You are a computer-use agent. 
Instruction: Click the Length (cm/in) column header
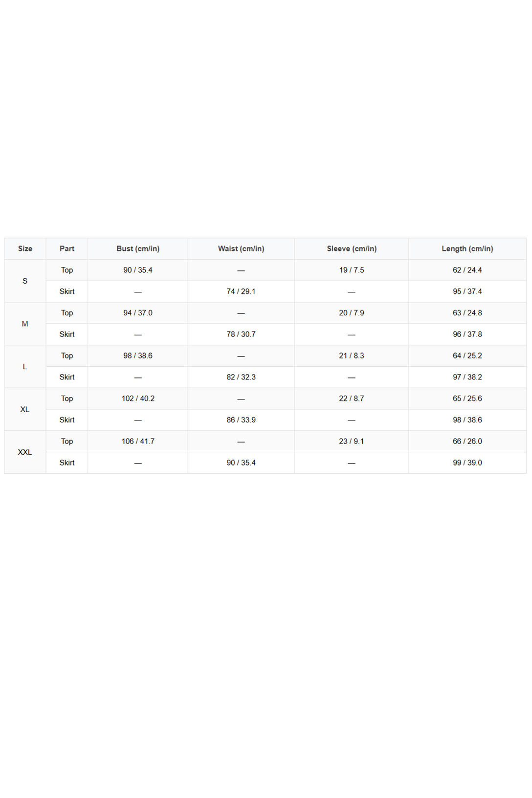(x=467, y=248)
